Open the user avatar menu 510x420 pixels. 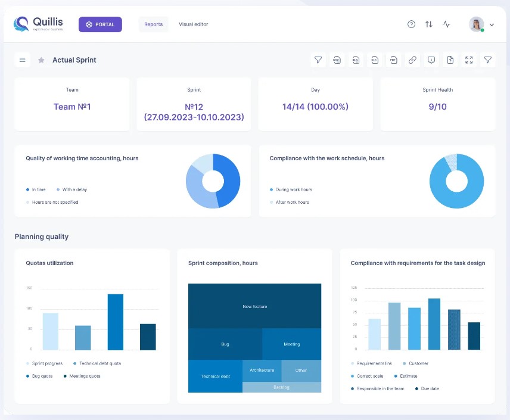point(476,24)
